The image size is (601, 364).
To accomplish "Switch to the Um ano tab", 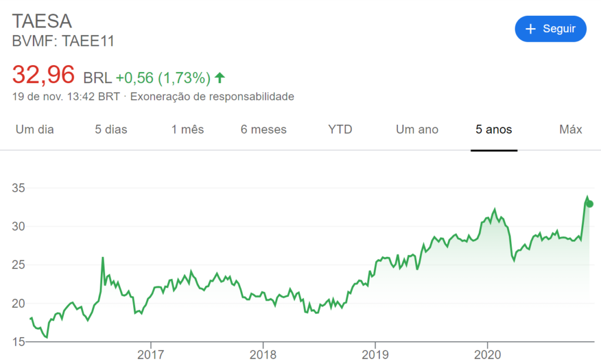I will click(x=417, y=130).
